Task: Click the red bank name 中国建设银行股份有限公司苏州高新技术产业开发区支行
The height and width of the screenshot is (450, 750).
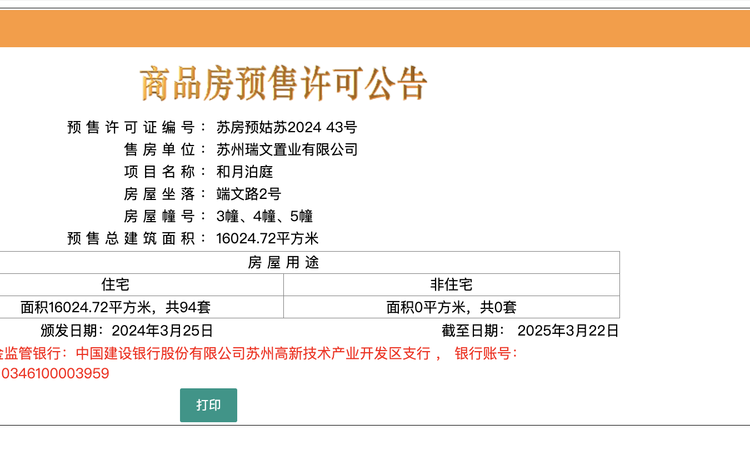Action: click(x=253, y=353)
